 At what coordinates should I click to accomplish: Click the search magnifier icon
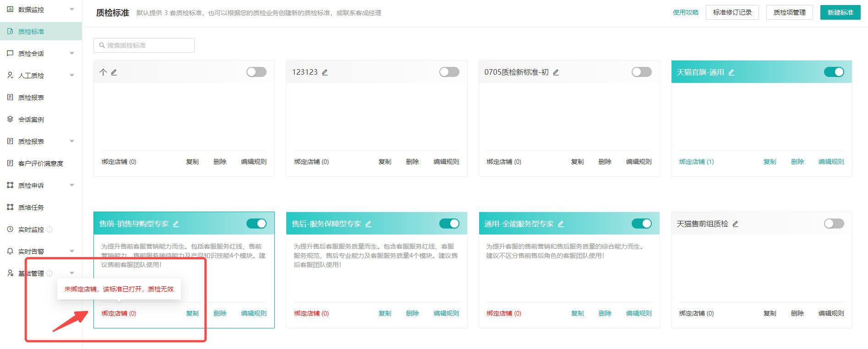[x=102, y=45]
